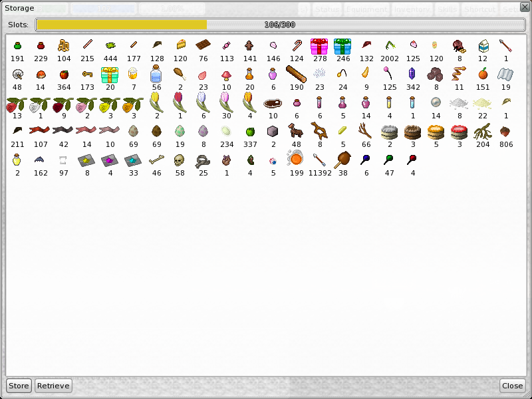This screenshot has width=532, height=399.
Task: Pick the red apple item (364)
Action: (x=64, y=74)
